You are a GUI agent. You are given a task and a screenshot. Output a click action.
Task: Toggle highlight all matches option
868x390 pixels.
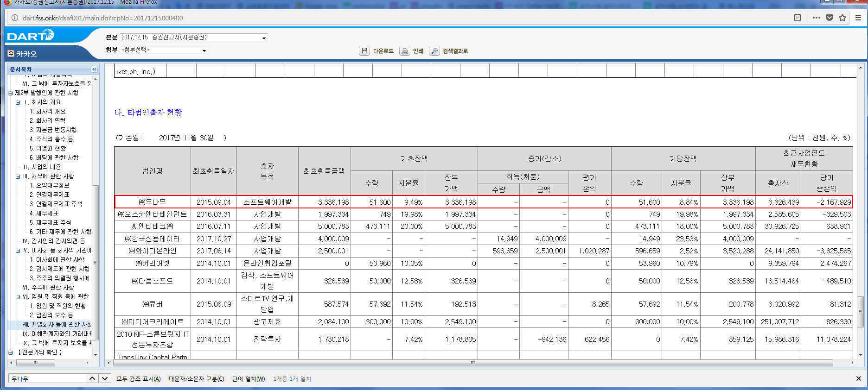[138, 379]
